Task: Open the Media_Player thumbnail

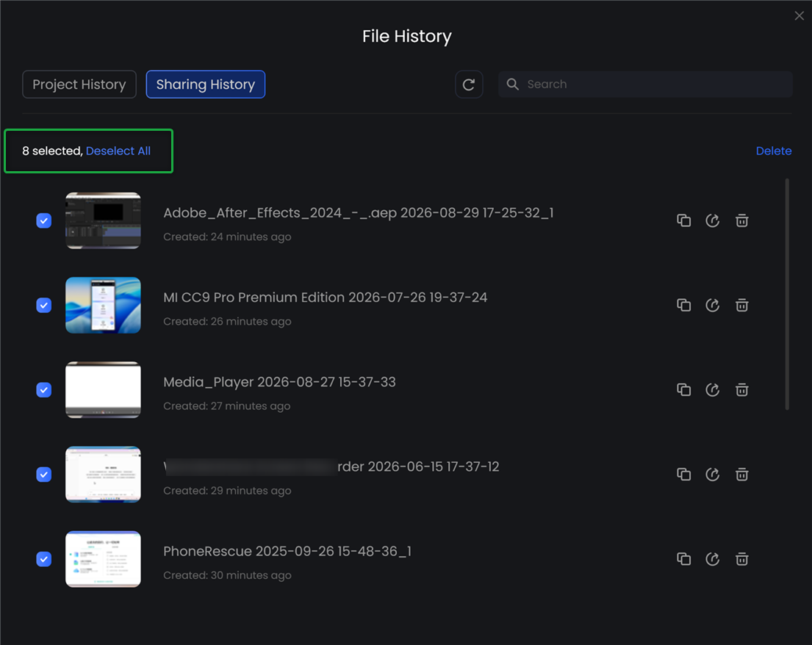Action: click(x=103, y=389)
